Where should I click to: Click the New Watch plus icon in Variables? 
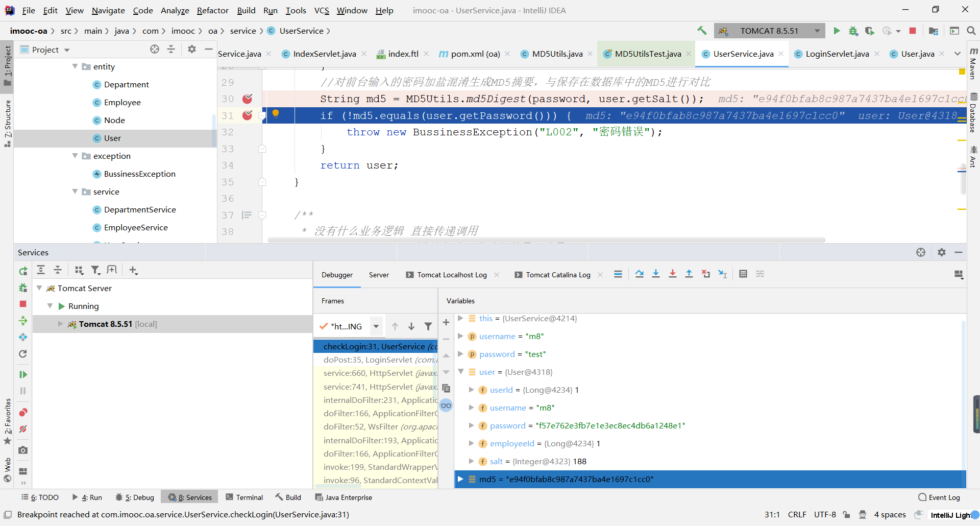click(x=446, y=322)
